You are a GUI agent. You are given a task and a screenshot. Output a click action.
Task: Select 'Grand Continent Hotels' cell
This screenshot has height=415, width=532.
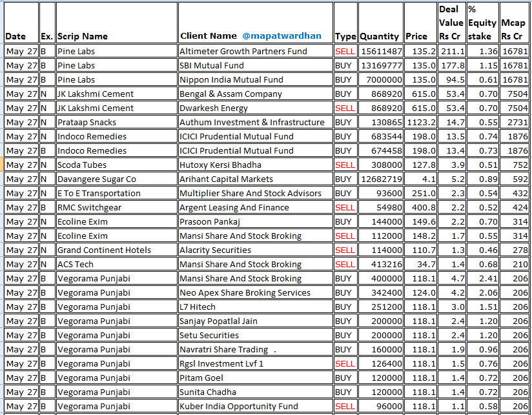[117, 250]
